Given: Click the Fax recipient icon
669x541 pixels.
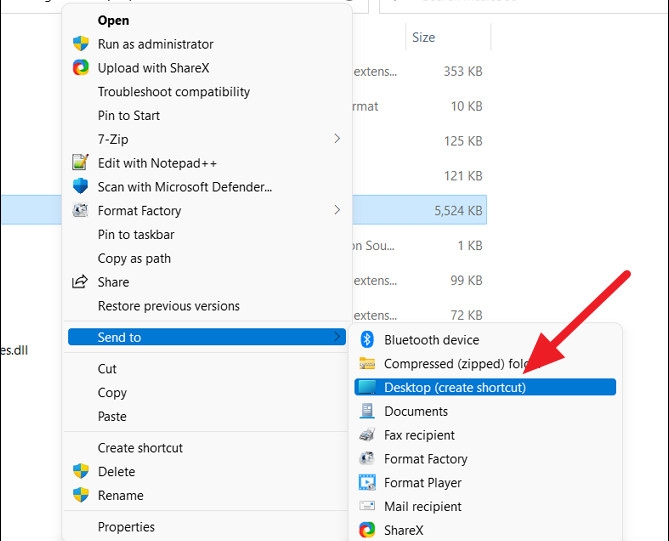Looking at the screenshot, I should [x=367, y=435].
